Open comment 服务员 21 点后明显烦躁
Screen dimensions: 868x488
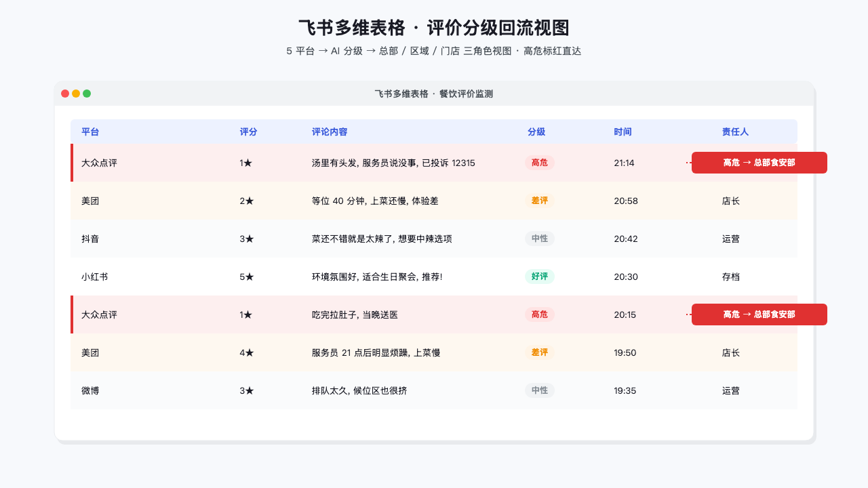point(376,352)
